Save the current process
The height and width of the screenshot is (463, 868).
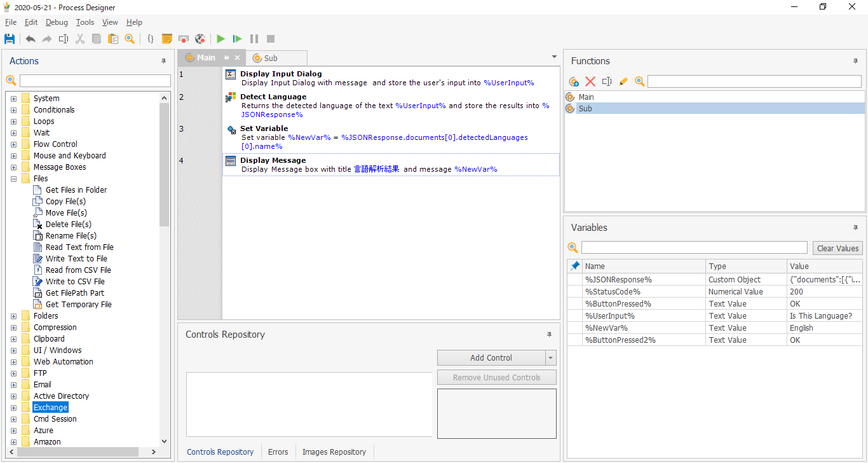9,39
